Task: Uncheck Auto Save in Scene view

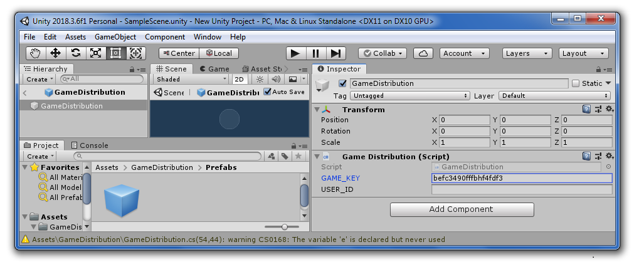Action: [267, 92]
